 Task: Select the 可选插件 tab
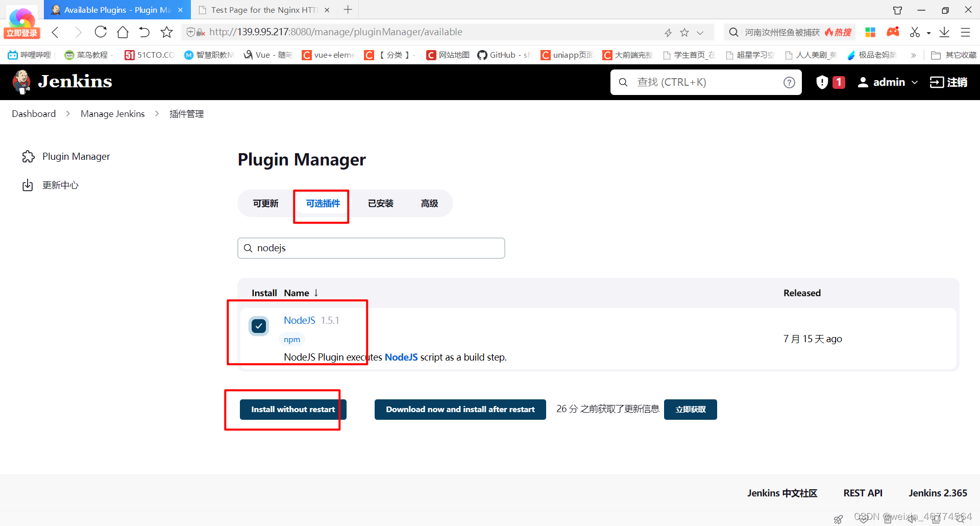click(323, 203)
